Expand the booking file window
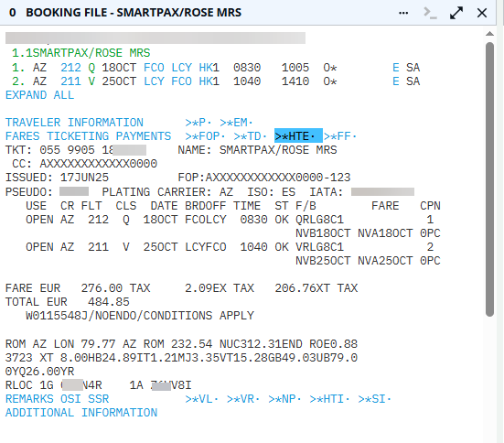This screenshot has height=443, width=504. click(x=456, y=13)
